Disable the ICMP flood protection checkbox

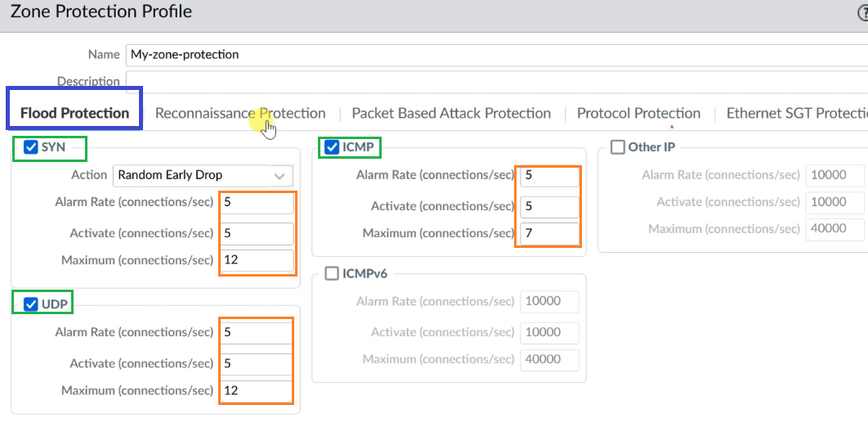coord(332,147)
